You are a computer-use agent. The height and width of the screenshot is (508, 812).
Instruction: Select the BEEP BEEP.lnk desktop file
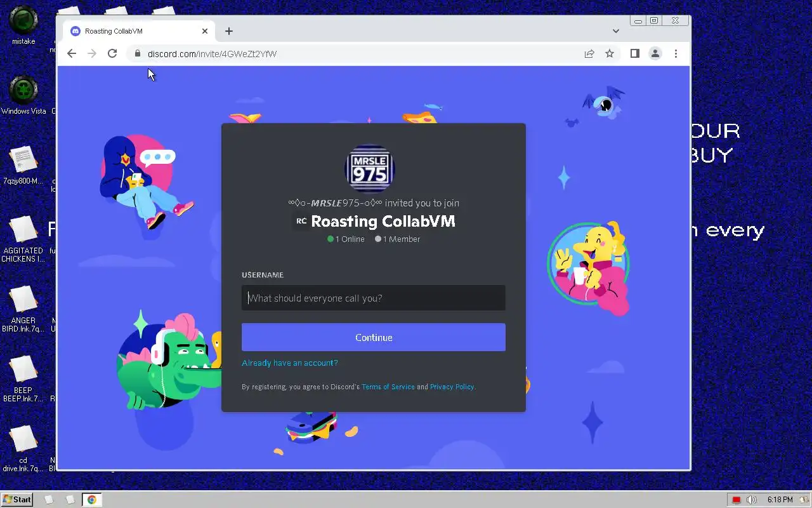pos(23,378)
